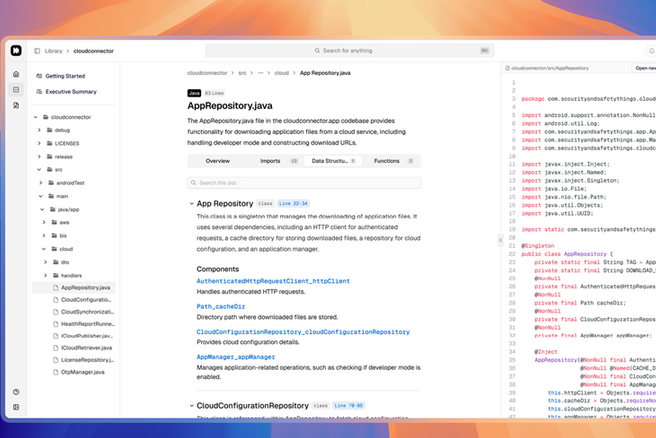This screenshot has height=438, width=656.
Task: Collapse the cloudconnector root folder
Action: click(36, 117)
